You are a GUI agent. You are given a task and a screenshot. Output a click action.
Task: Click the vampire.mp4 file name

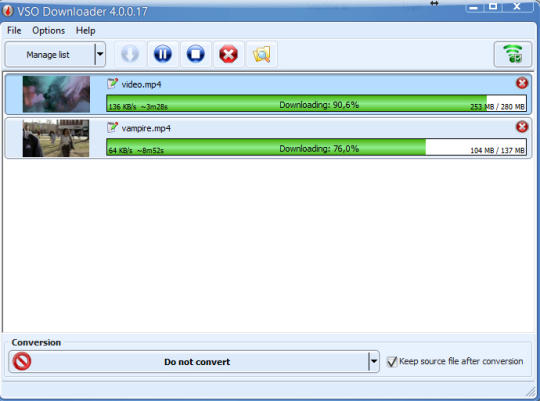coord(146,128)
